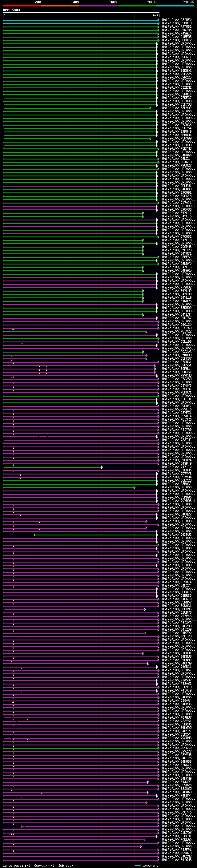This screenshot has width=197, height=868.
Task: Click the UniRef100_C5KCD7 entry
Action: (x=176, y=358)
